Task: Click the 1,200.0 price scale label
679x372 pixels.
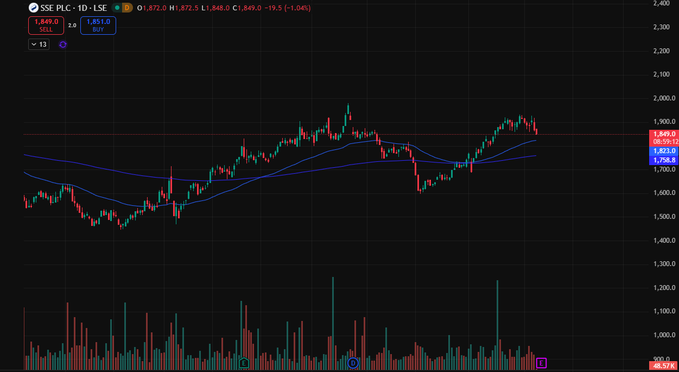Action: (x=665, y=288)
